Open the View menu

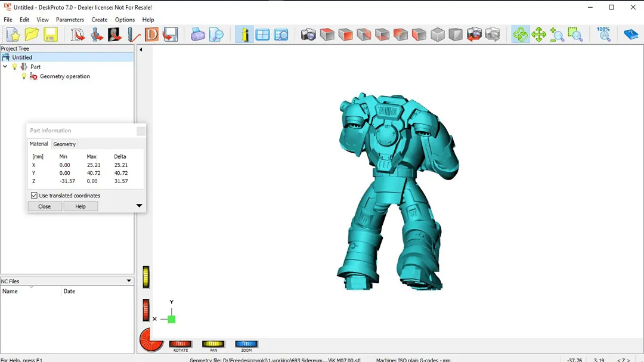coord(42,20)
